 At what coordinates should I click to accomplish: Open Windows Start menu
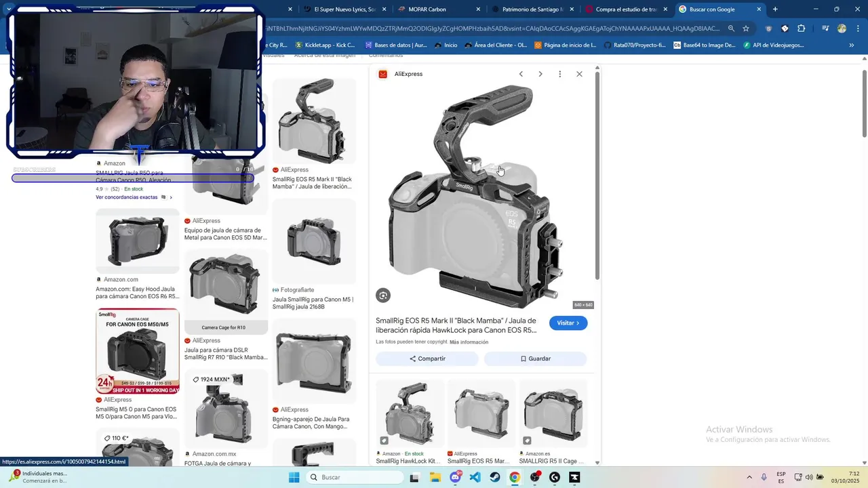point(294,477)
